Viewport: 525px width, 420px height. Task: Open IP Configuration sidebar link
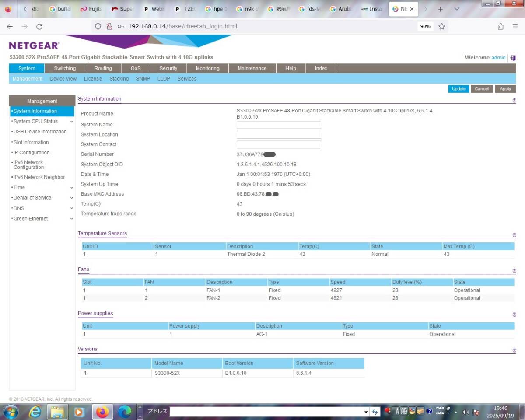click(x=31, y=153)
